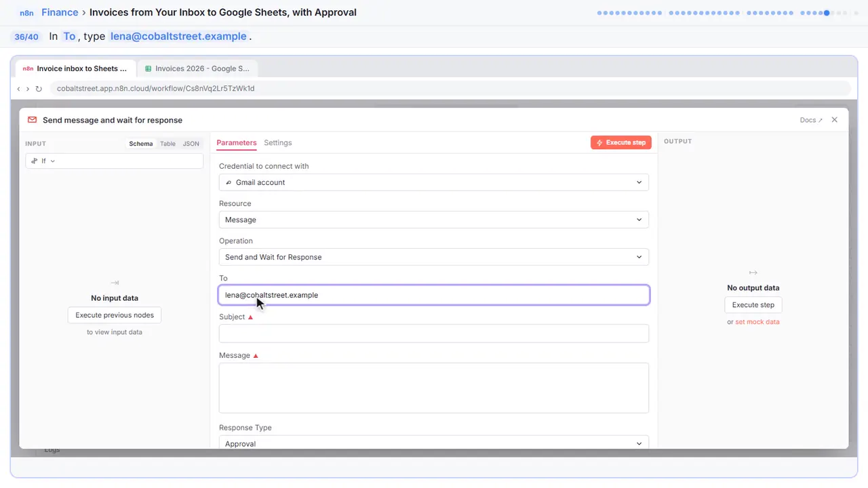The image size is (868, 488).
Task: Click the red warning triangle next to Subject
Action: [250, 317]
